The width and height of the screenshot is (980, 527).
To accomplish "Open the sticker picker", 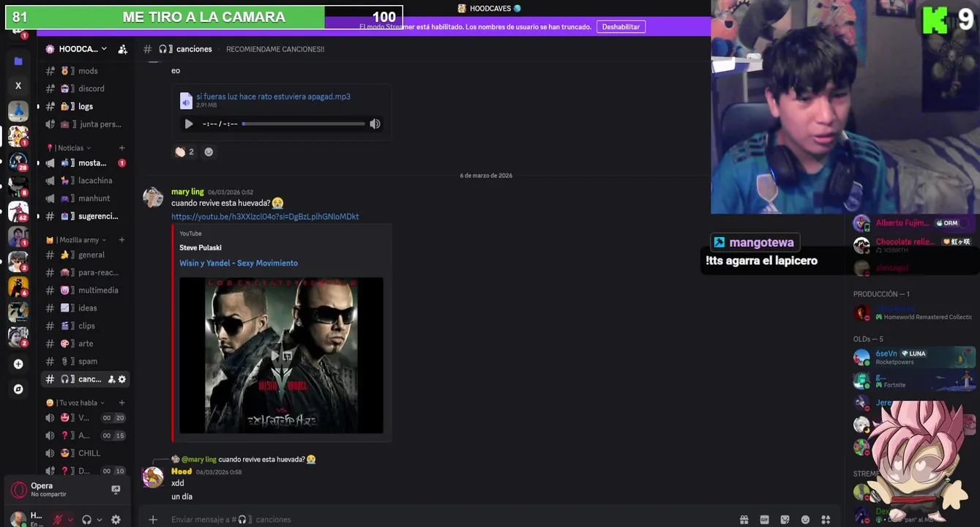I will (x=785, y=520).
